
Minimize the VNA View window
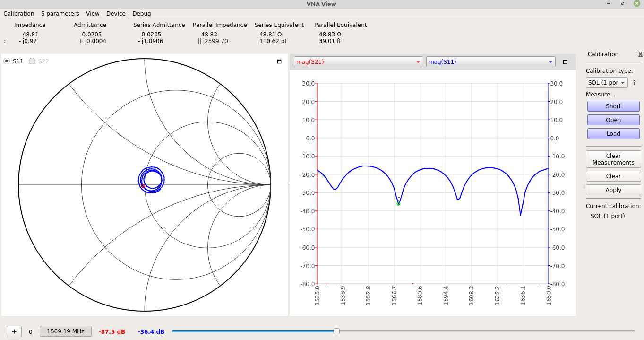(608, 4)
